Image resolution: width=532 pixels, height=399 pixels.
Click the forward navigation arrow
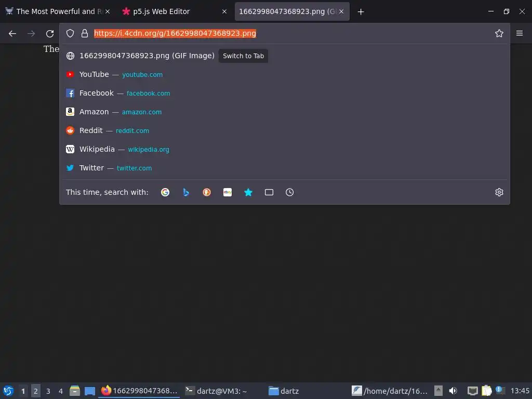tap(31, 33)
